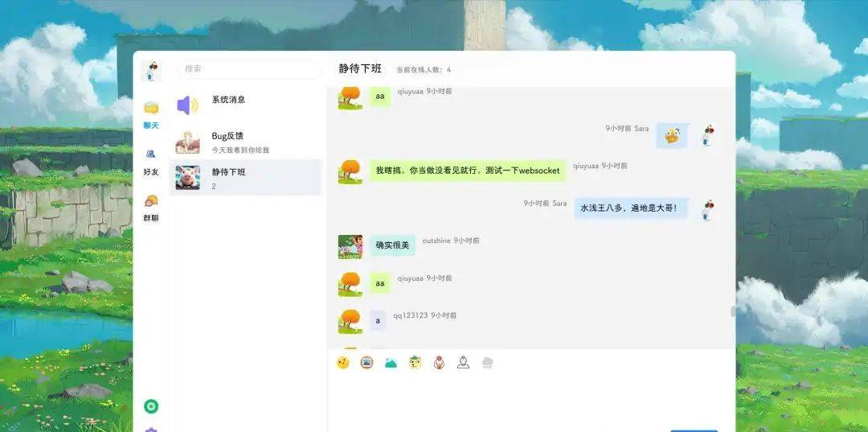Open the emoji picker in the toolbar
The image size is (868, 432).
point(343,363)
